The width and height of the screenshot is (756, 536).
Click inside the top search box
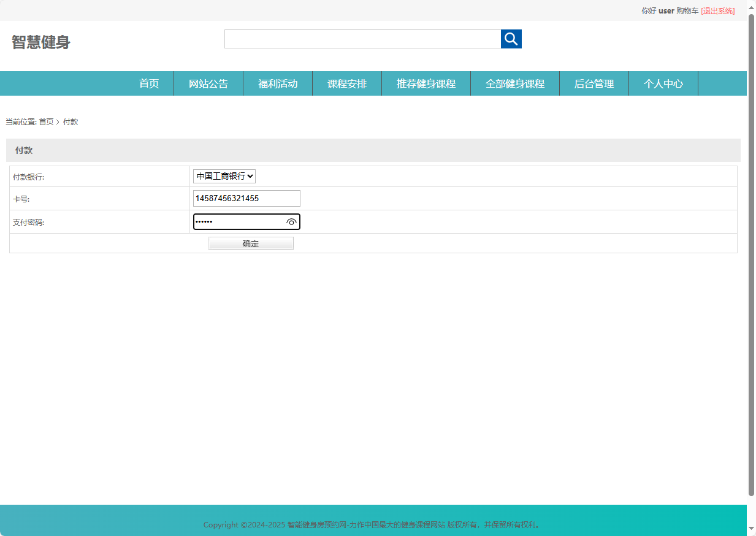(362, 39)
